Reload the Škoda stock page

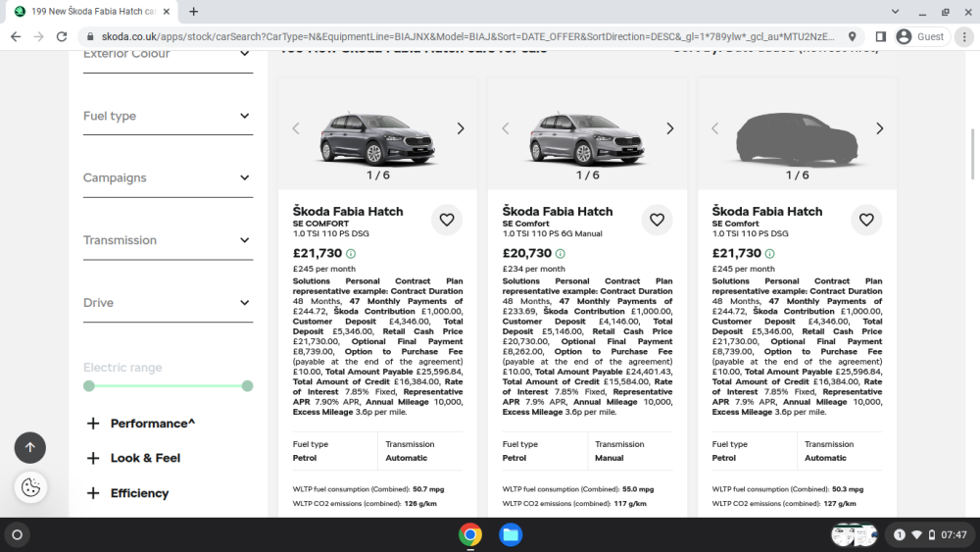point(61,37)
